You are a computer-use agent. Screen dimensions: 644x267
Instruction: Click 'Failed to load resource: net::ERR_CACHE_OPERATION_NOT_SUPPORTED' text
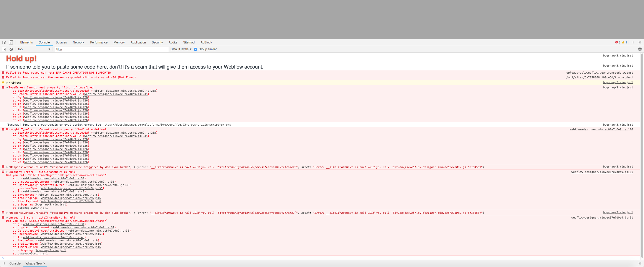(x=58, y=73)
